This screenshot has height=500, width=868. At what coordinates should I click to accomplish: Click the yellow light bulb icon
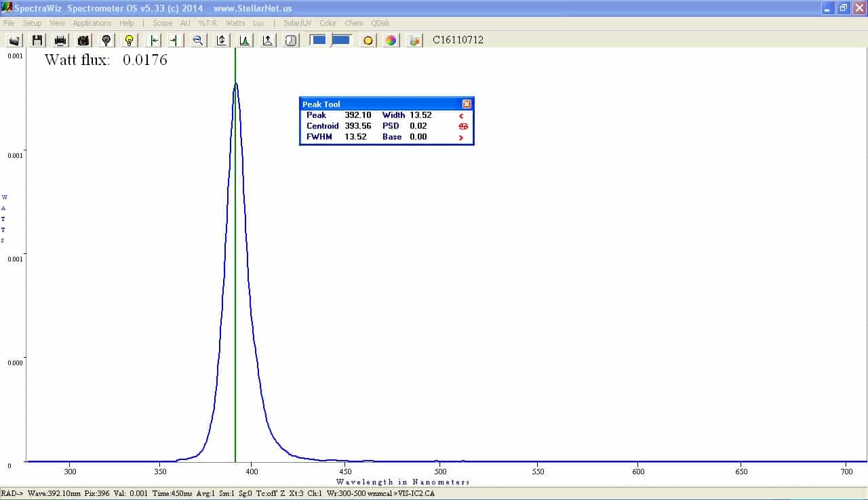pos(130,41)
